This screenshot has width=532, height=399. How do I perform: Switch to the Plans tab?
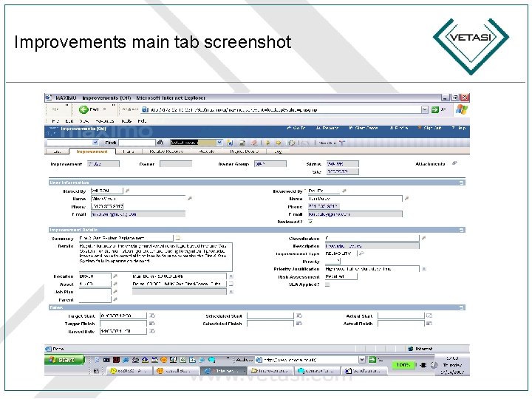click(x=129, y=151)
